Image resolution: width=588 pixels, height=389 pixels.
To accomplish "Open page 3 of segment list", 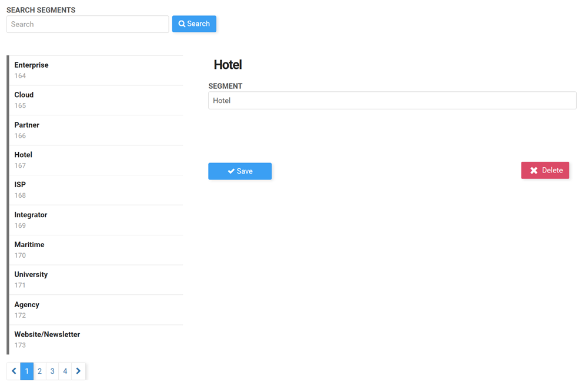I will 52,371.
